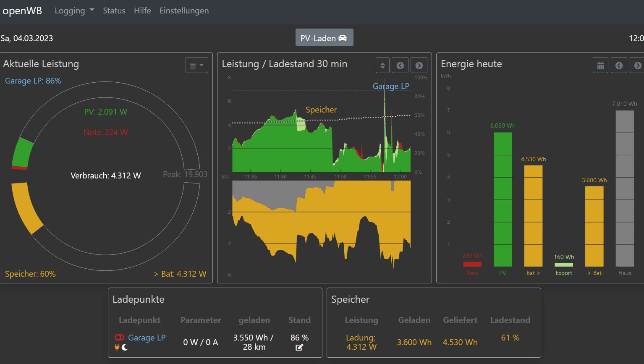Open the Hilfe menu item

click(142, 11)
